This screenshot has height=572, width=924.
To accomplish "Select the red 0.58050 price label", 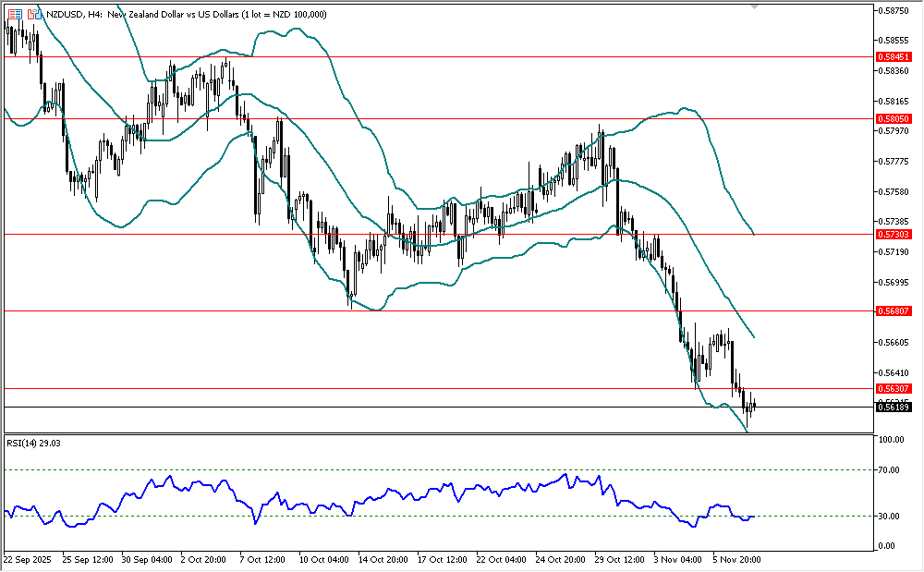I will tap(894, 119).
